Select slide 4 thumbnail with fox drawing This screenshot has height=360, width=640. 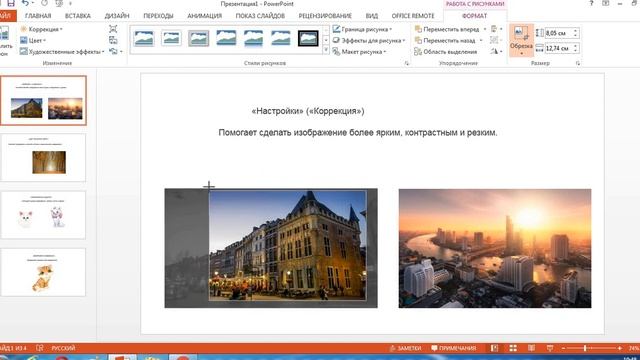44,272
